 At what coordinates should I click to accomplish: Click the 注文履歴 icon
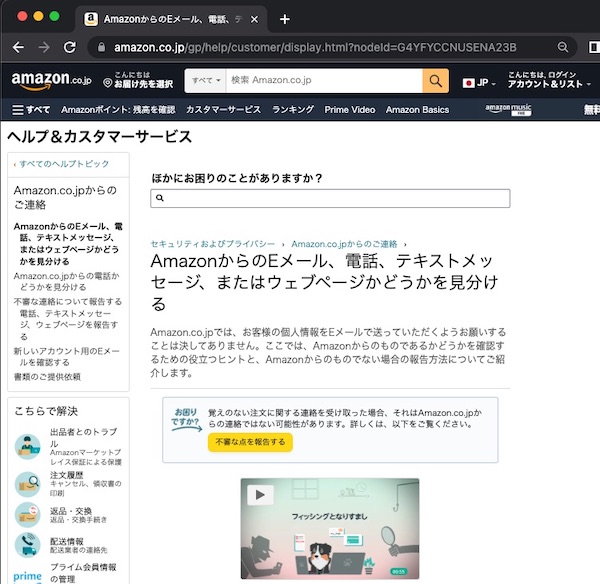point(27,484)
